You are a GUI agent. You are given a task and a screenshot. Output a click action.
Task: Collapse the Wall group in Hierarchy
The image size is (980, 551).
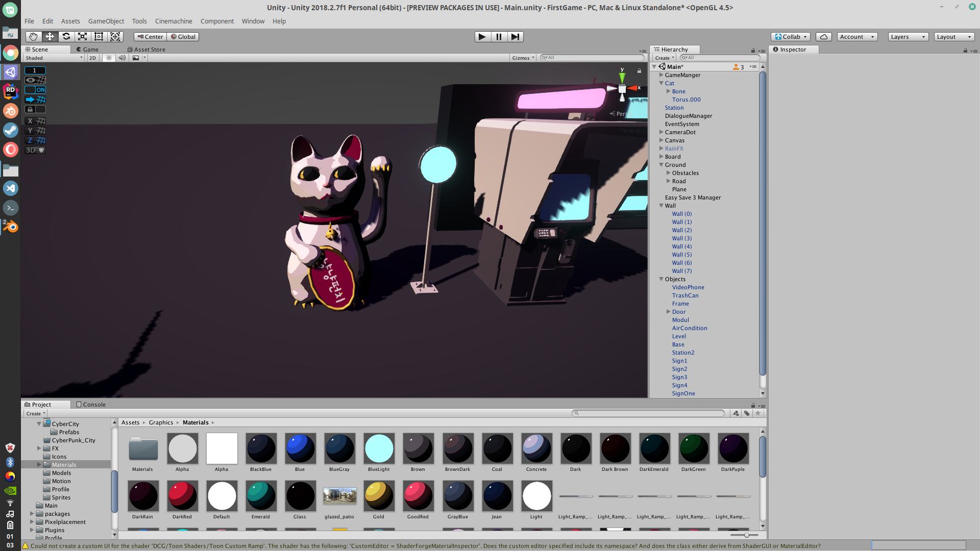pos(661,206)
